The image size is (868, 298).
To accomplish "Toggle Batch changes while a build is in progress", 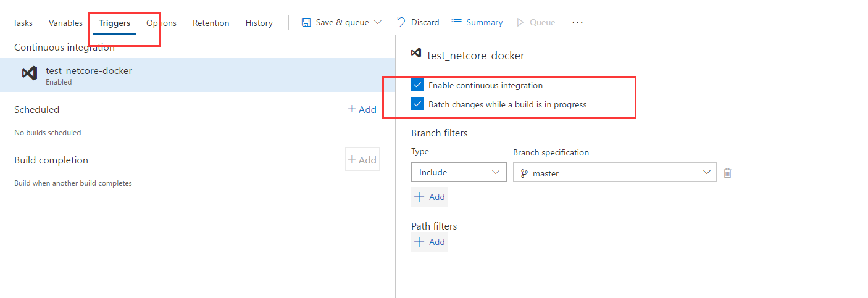I will [417, 104].
